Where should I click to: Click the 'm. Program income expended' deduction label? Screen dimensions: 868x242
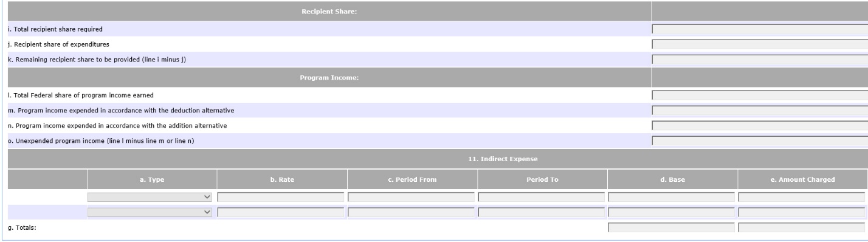pyautogui.click(x=122, y=110)
